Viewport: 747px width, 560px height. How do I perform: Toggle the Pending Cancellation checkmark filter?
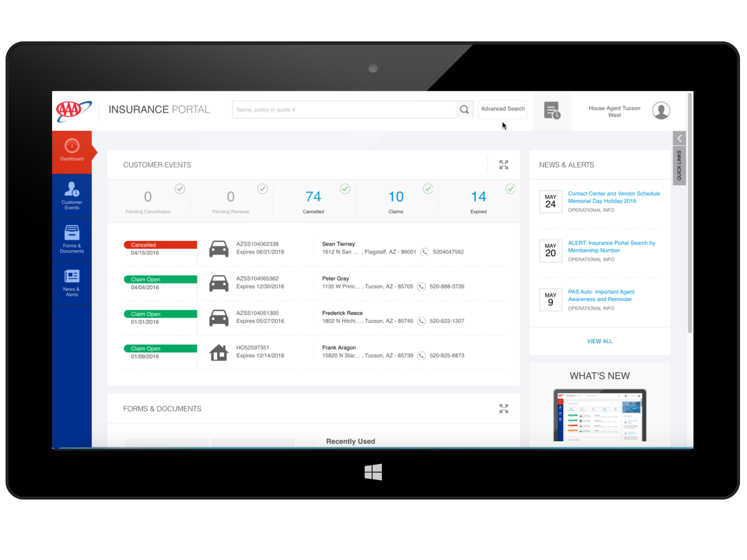180,188
